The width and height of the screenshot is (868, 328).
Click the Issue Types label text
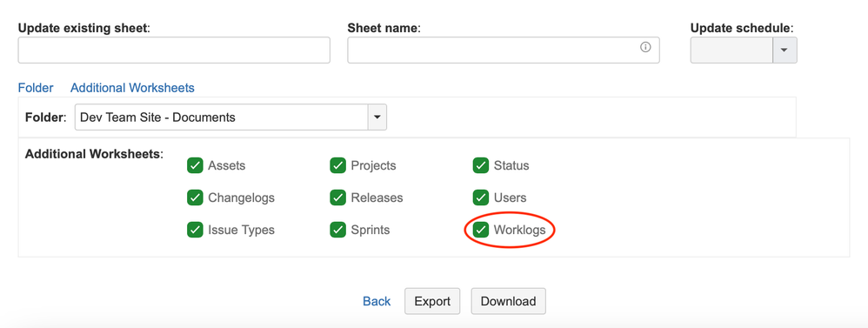(242, 230)
